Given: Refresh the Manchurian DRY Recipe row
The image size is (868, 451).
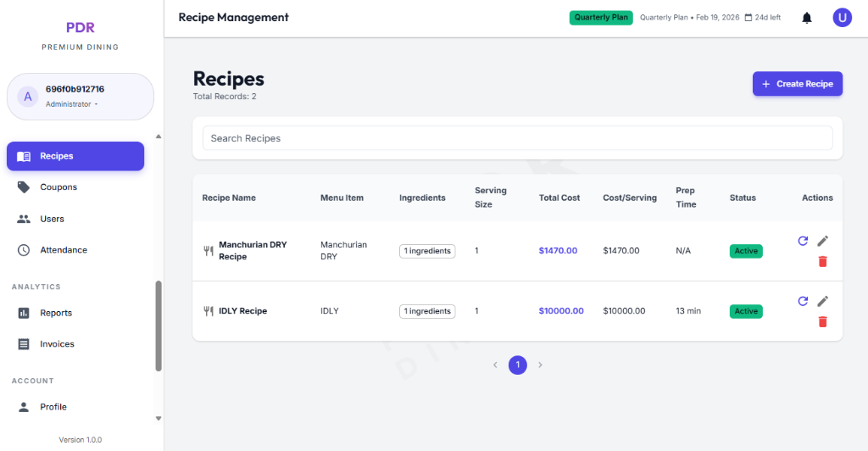Looking at the screenshot, I should click(x=803, y=241).
